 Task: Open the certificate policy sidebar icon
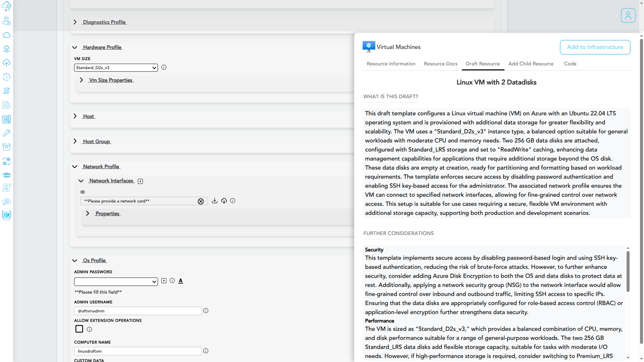click(x=6, y=188)
